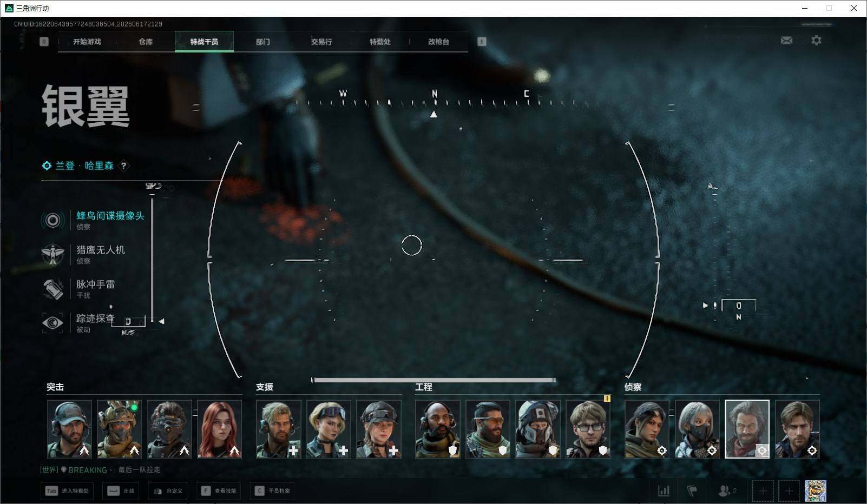
Task: Minimize the 三角洲行动 window
Action: (805, 8)
